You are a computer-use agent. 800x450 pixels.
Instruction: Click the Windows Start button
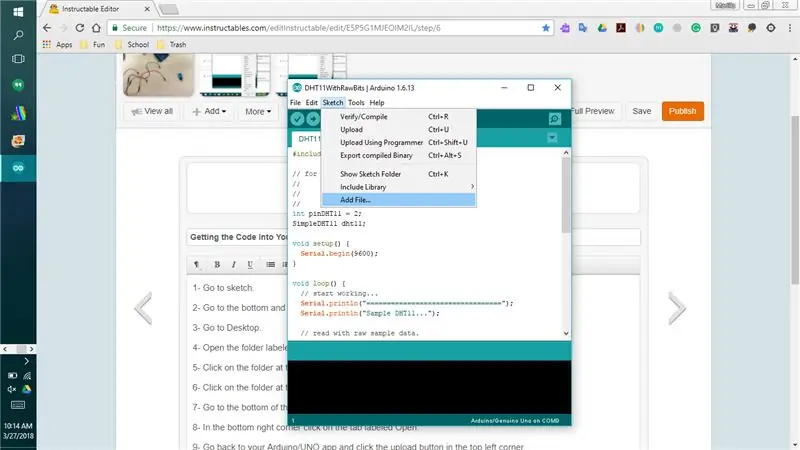click(18, 11)
